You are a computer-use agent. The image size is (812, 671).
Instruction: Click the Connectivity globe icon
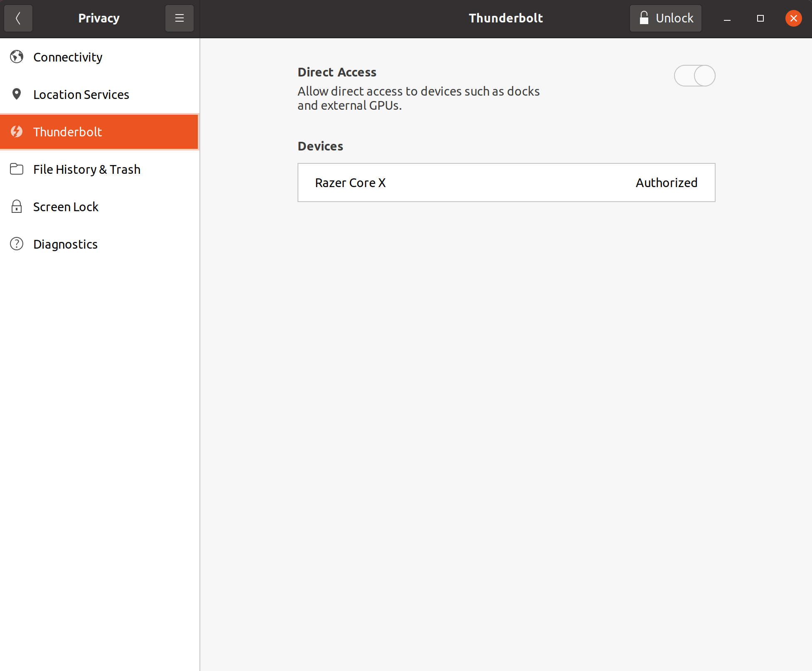[x=17, y=57]
